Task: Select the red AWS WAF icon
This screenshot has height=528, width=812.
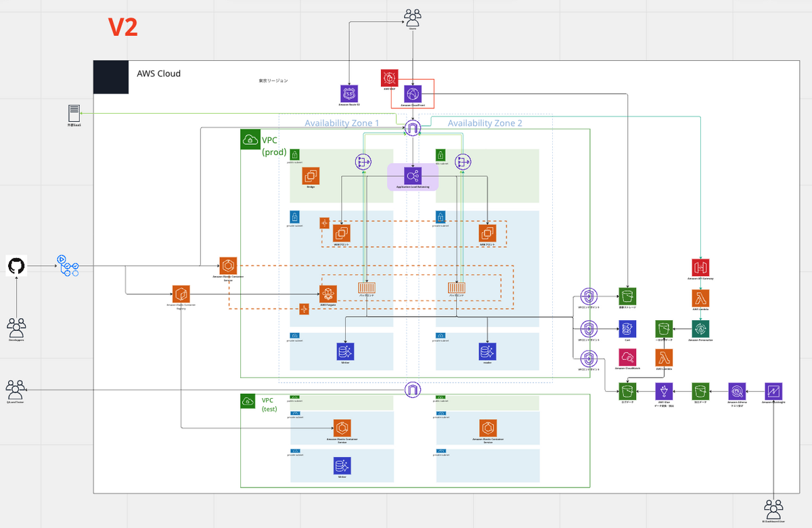Action: [390, 78]
